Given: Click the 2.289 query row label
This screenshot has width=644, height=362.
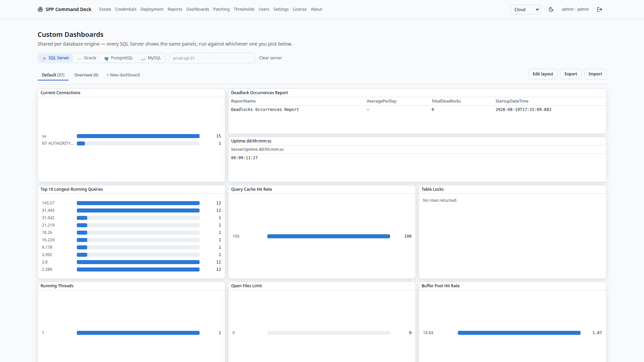Looking at the screenshot, I should coord(47,269).
